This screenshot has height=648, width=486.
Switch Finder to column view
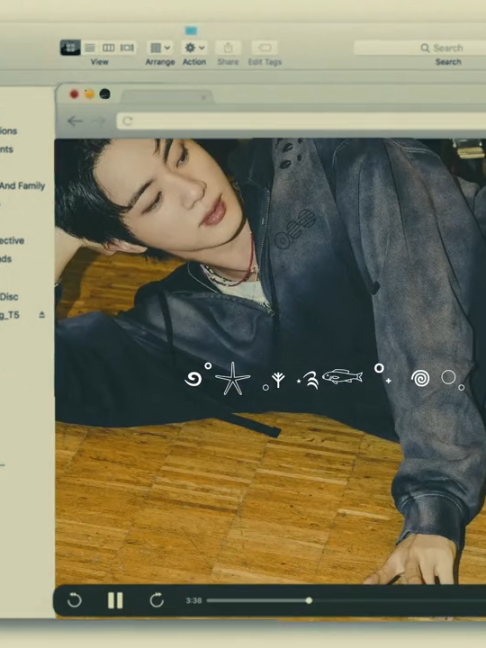(x=108, y=48)
